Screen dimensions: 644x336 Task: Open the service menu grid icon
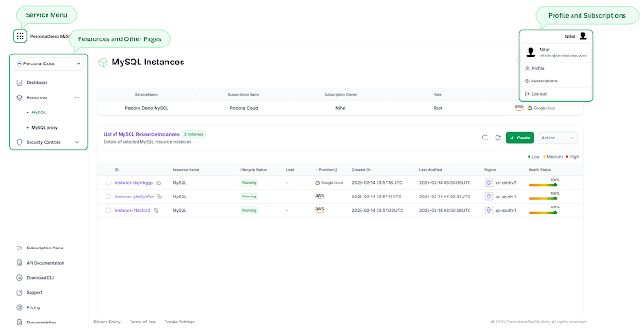[20, 36]
